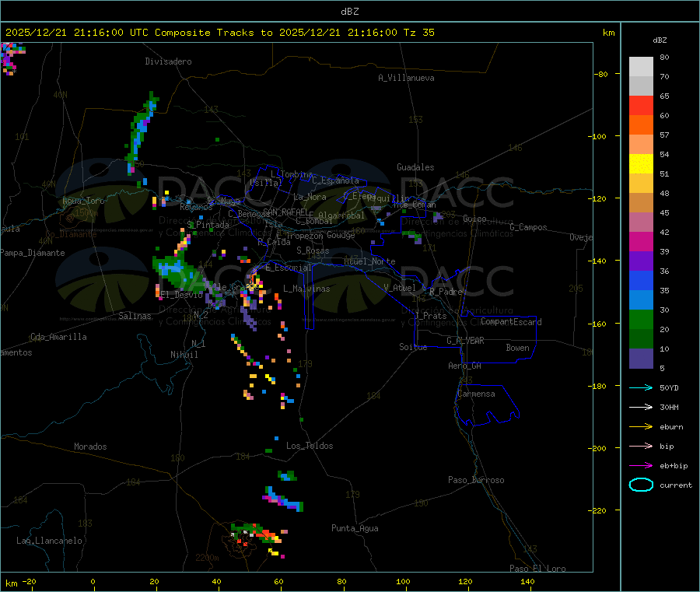Click the R_Padre map label
700x592 pixels.
pos(446,292)
